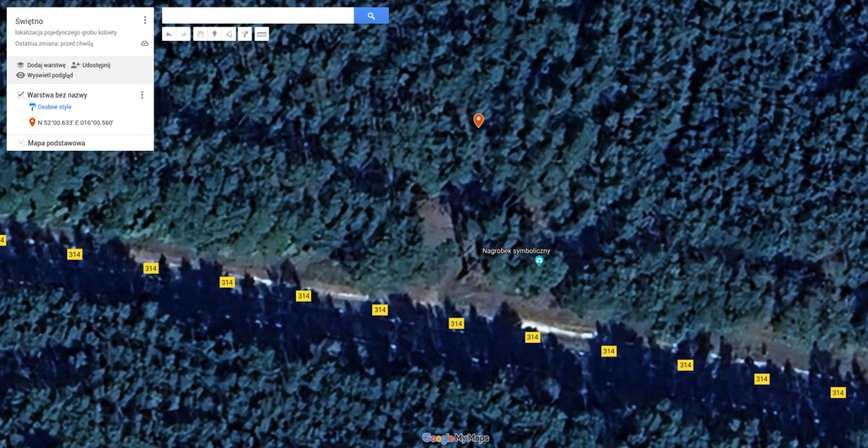
Task: Click the orange marker pin on the map
Action: pyautogui.click(x=478, y=120)
